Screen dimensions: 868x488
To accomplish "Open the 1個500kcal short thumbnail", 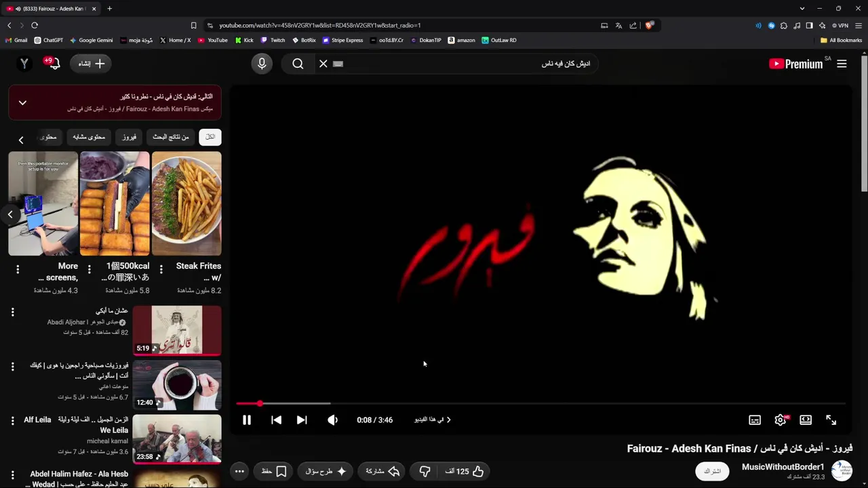I will tap(115, 203).
